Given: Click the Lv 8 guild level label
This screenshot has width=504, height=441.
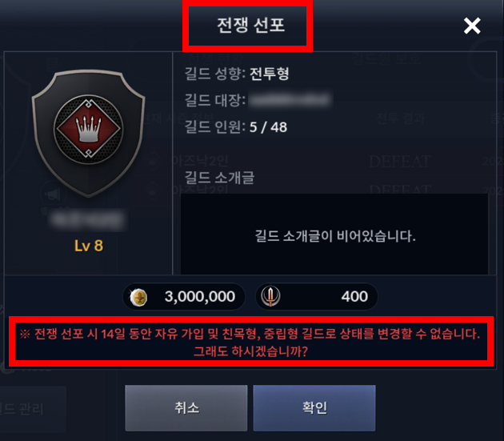Looking at the screenshot, I should [89, 246].
